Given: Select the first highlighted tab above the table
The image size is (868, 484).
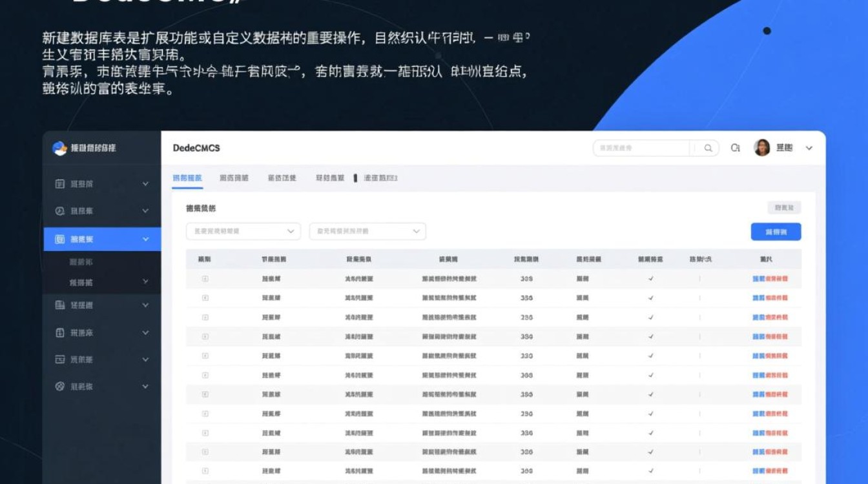Looking at the screenshot, I should click(189, 177).
